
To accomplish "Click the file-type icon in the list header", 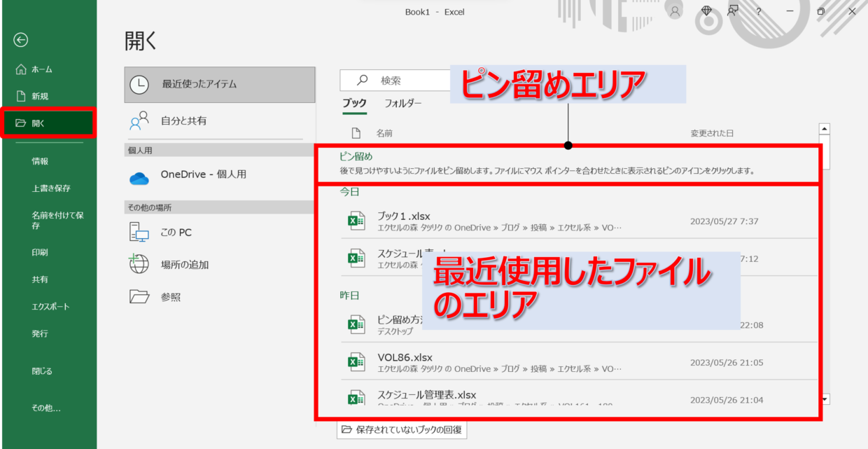I will click(356, 133).
